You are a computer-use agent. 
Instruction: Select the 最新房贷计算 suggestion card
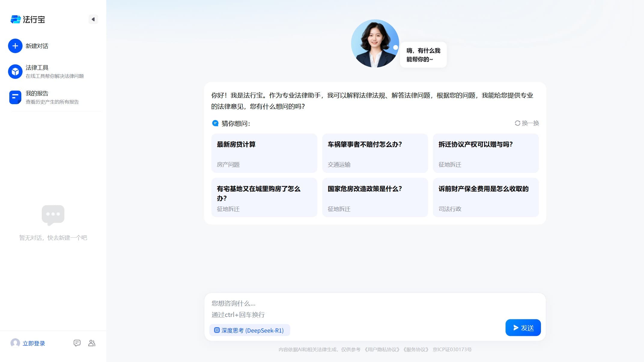tap(264, 153)
